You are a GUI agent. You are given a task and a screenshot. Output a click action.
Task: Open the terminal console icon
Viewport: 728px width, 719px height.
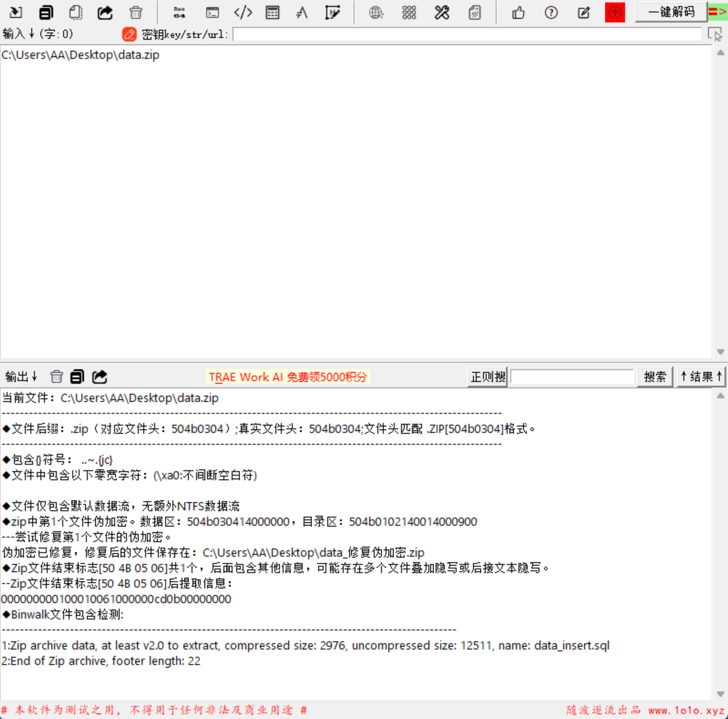coord(212,13)
